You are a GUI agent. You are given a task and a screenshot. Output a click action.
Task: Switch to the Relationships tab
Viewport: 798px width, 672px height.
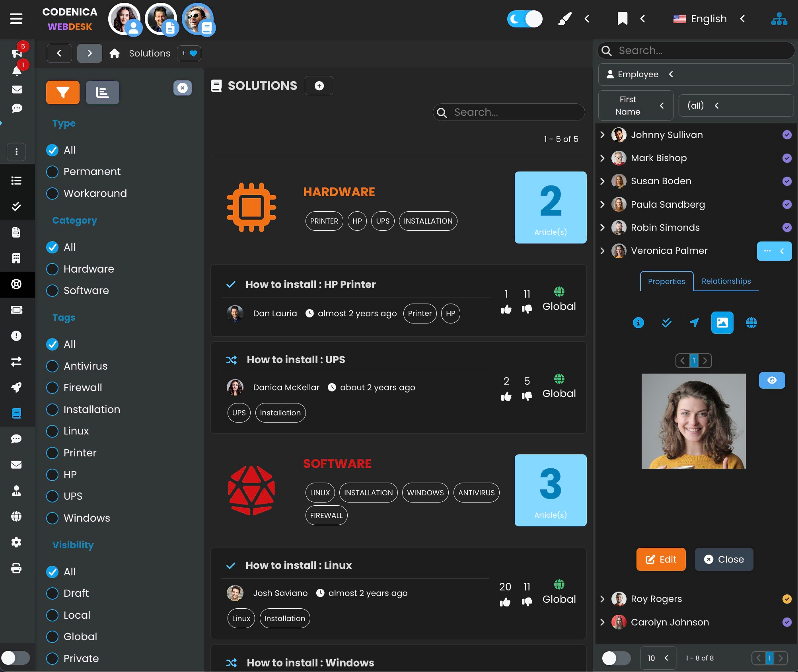coord(726,281)
